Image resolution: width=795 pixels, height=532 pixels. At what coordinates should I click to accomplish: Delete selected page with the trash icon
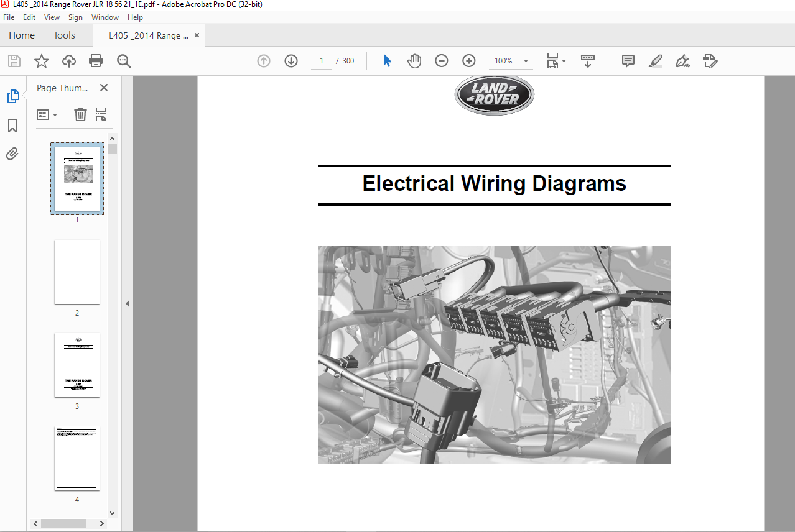(x=80, y=114)
